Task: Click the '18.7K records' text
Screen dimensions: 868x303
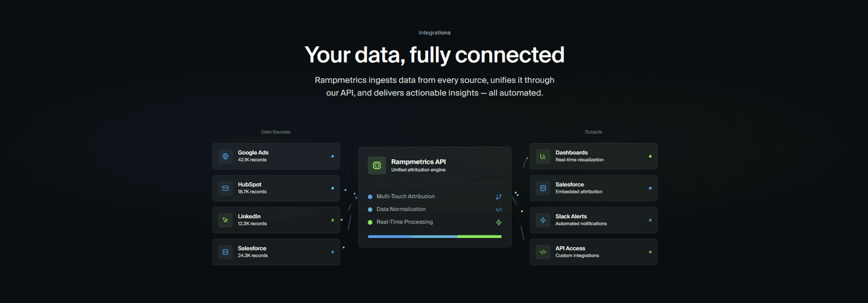Action: 252,192
